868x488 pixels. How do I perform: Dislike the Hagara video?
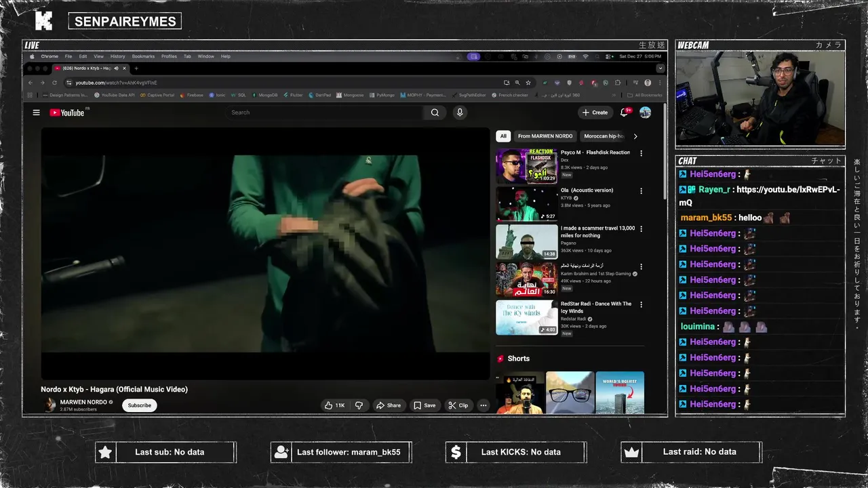tap(359, 405)
